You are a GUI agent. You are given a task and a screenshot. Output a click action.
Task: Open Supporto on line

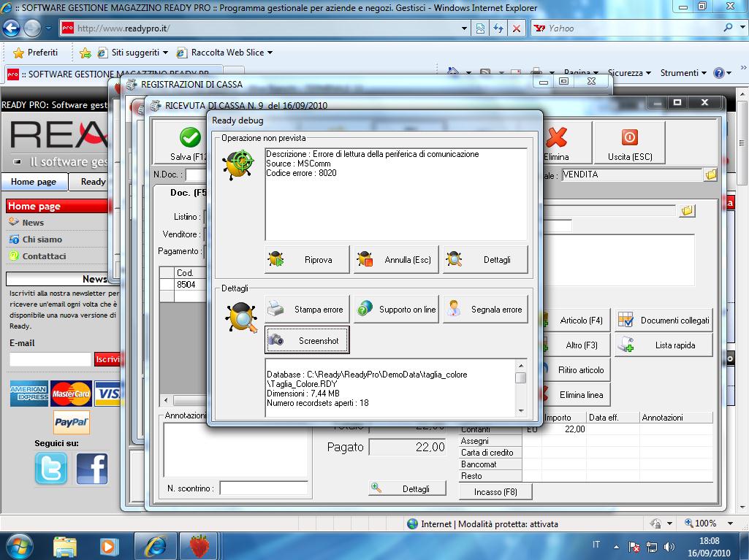click(x=396, y=310)
